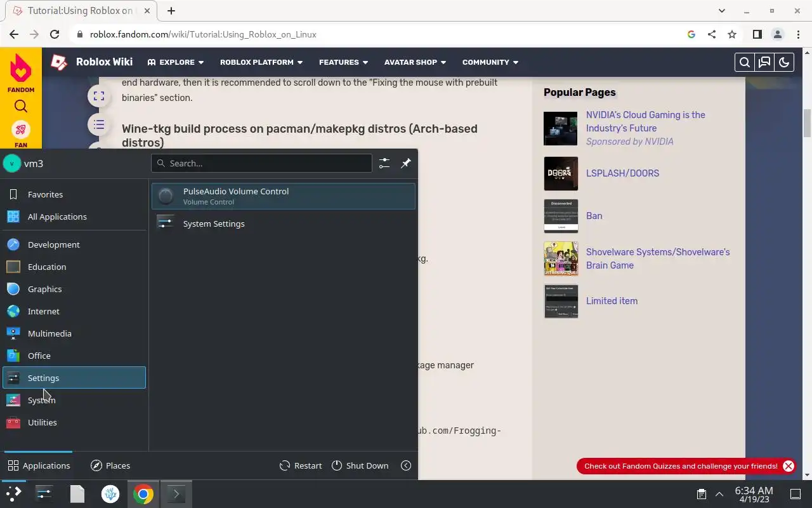This screenshot has height=508, width=812.
Task: Select the System category
Action: 74,400
